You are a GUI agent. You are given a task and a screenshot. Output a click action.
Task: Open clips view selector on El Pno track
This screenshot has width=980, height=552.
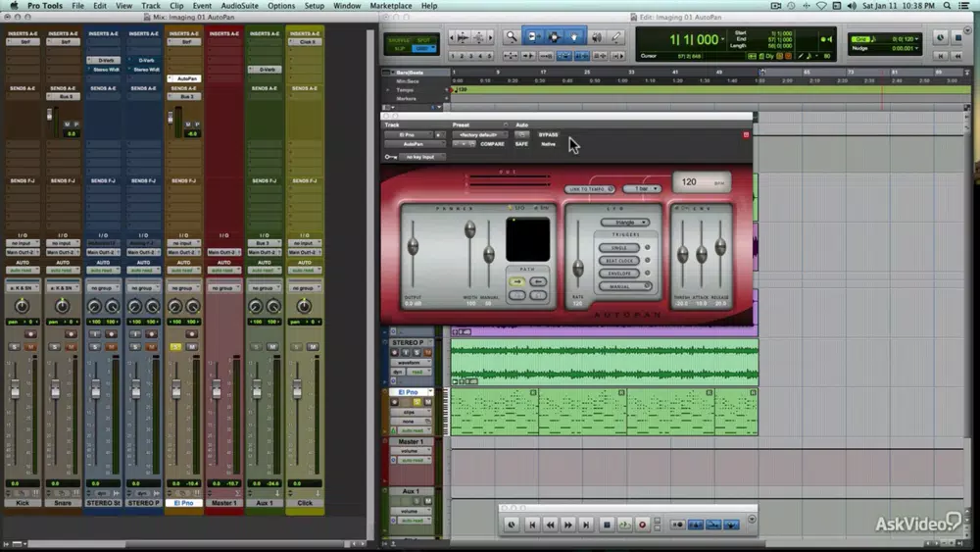click(x=412, y=413)
